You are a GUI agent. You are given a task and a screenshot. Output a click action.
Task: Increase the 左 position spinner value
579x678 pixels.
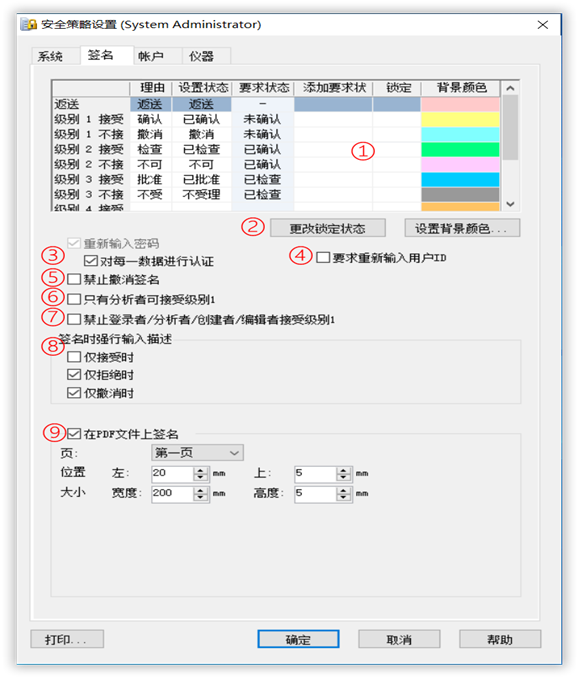point(200,470)
